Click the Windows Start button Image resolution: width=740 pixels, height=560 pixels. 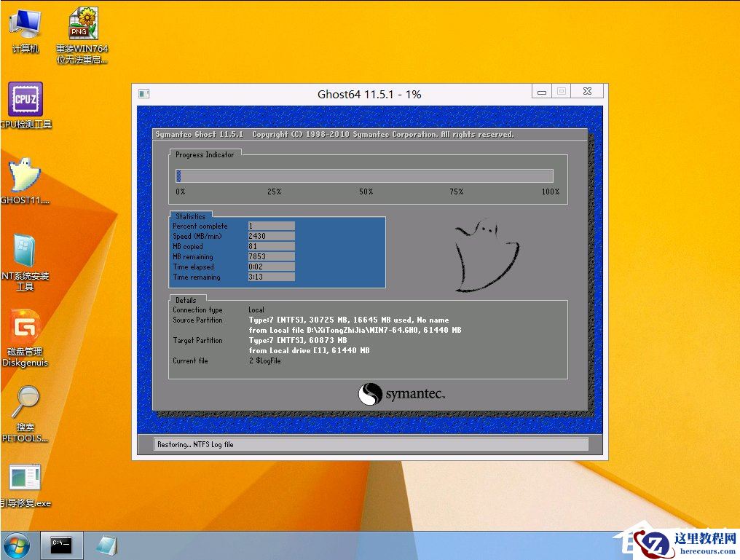coord(16,545)
